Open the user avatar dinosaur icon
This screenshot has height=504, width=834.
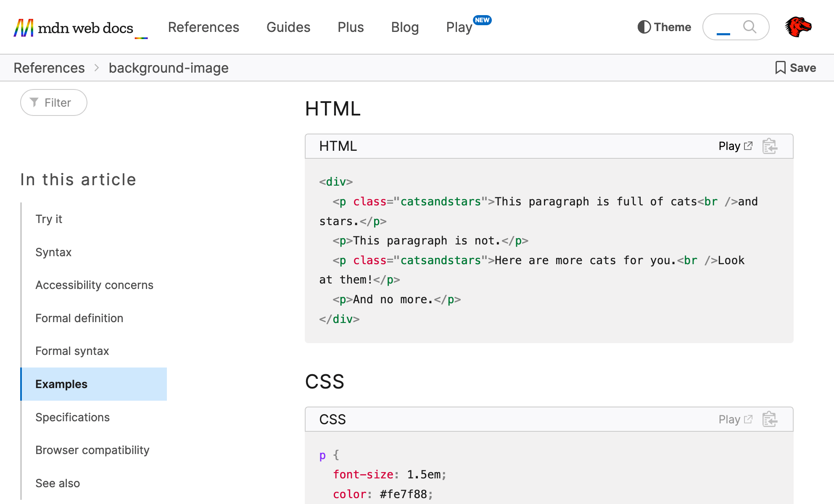(798, 27)
